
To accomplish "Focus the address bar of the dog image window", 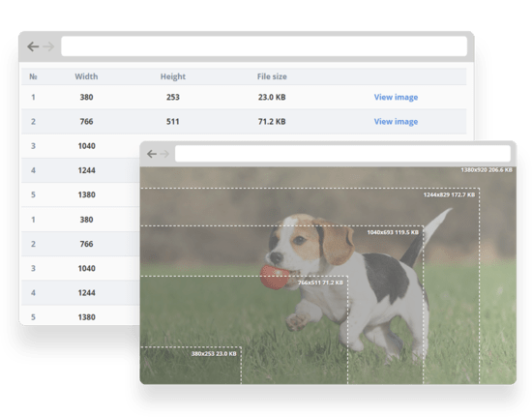I will 342,154.
